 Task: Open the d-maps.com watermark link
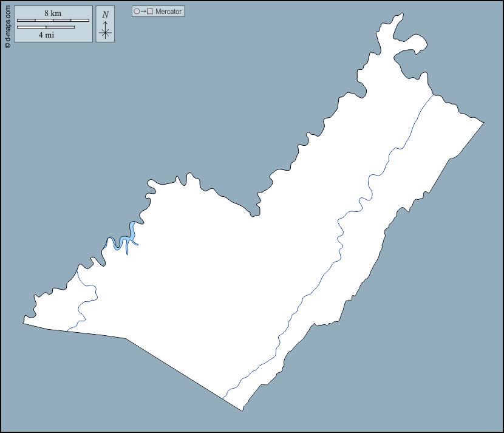7,24
